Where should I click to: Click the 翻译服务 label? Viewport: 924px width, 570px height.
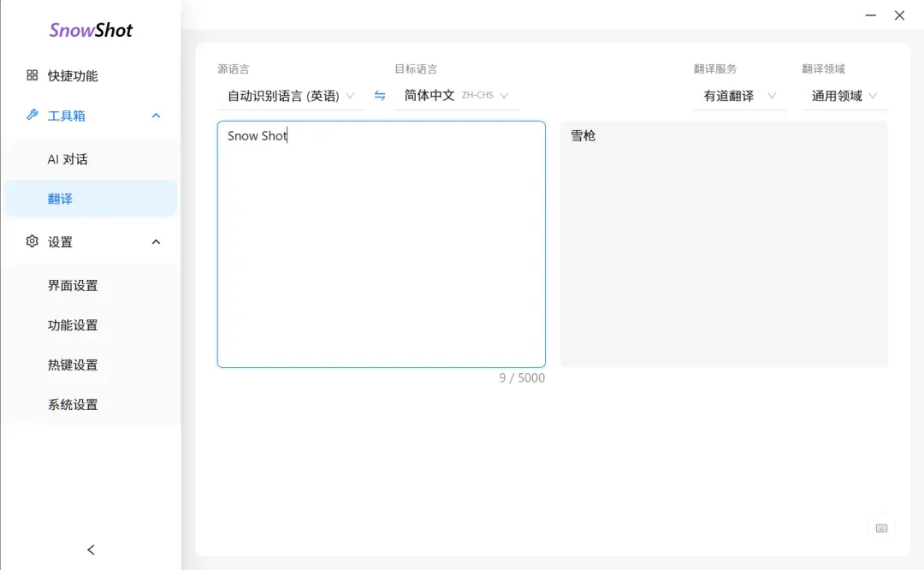point(715,69)
